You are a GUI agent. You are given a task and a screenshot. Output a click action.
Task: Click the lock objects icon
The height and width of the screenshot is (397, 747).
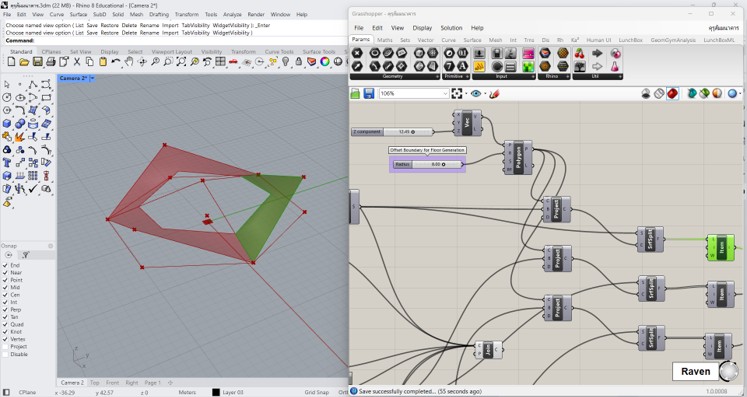299,61
